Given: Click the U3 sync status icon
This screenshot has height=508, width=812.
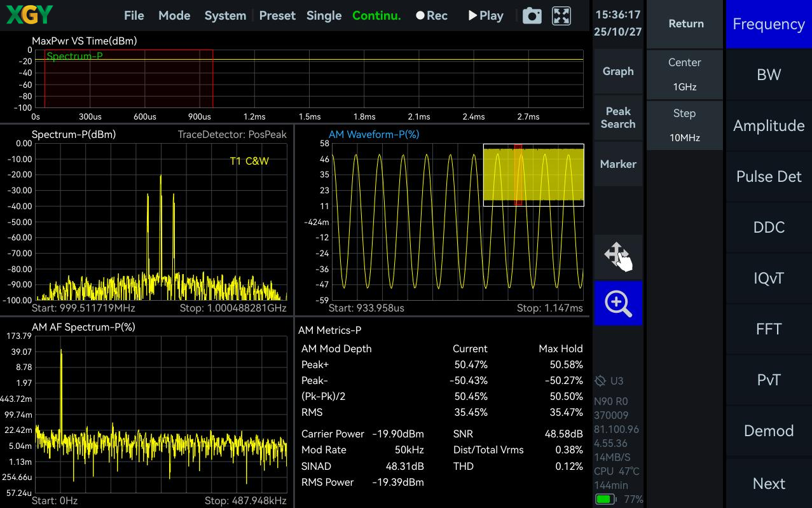Looking at the screenshot, I should 600,381.
